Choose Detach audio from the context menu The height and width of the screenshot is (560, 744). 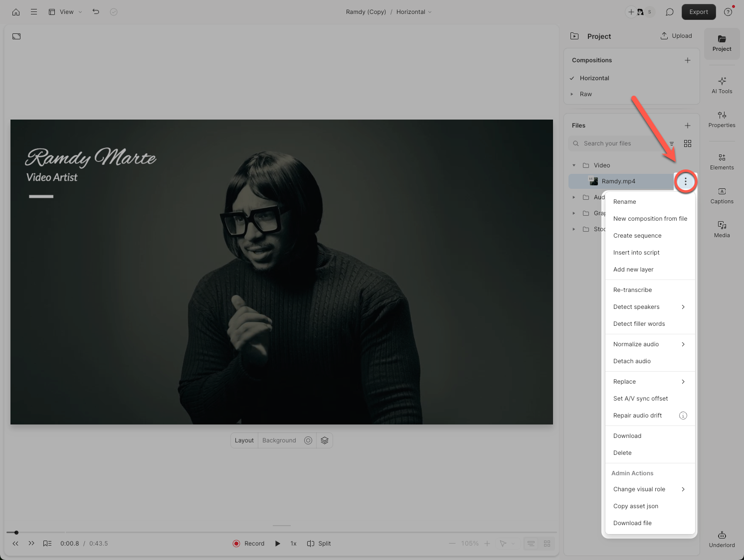coord(631,361)
